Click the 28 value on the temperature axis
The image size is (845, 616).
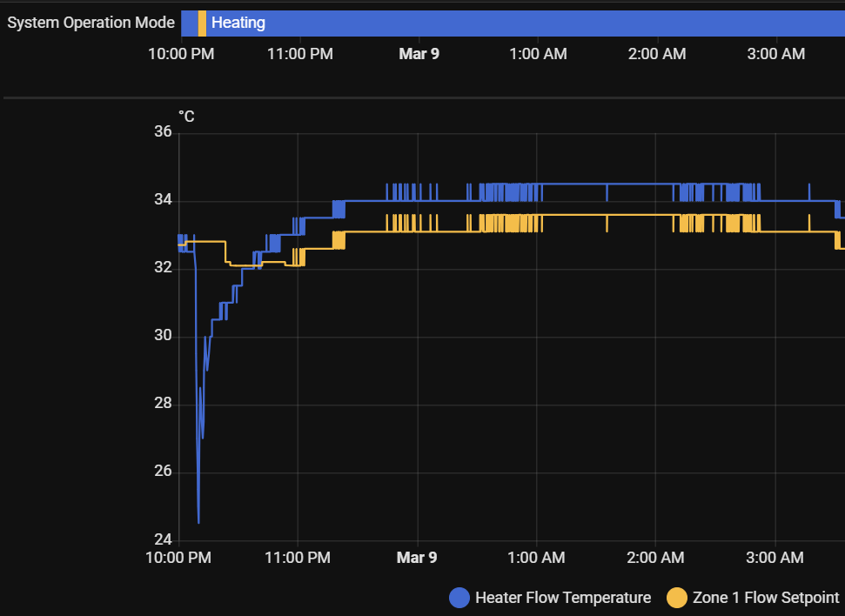162,404
